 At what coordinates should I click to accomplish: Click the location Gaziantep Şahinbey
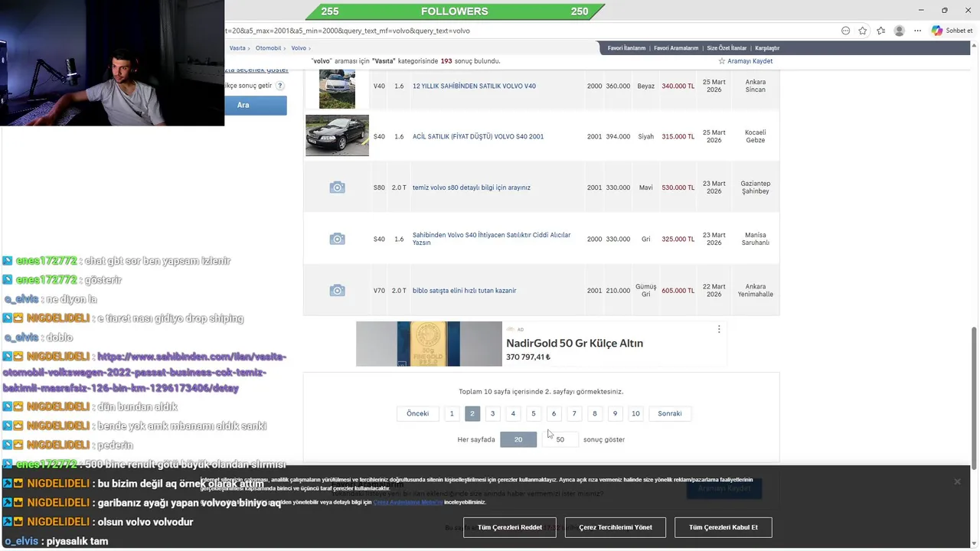click(756, 187)
